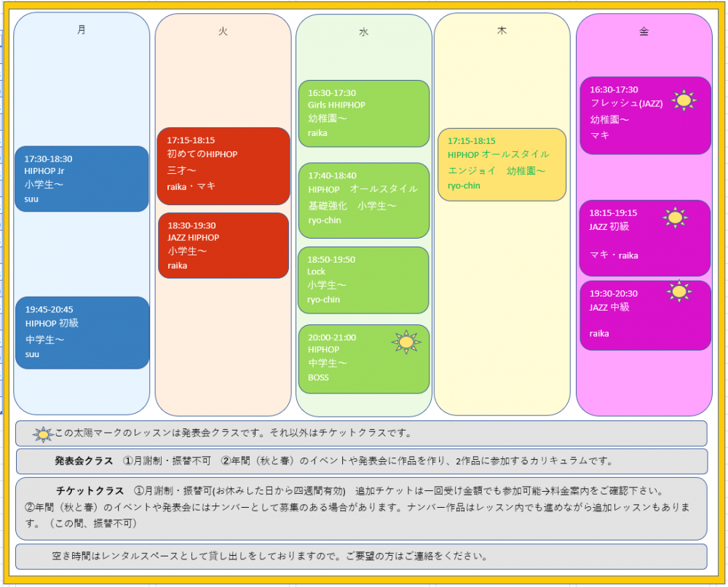Viewport: 728px width, 587px height.
Task: Click the Girls HHIPHOP 16:30-17:30 box
Action: click(363, 113)
